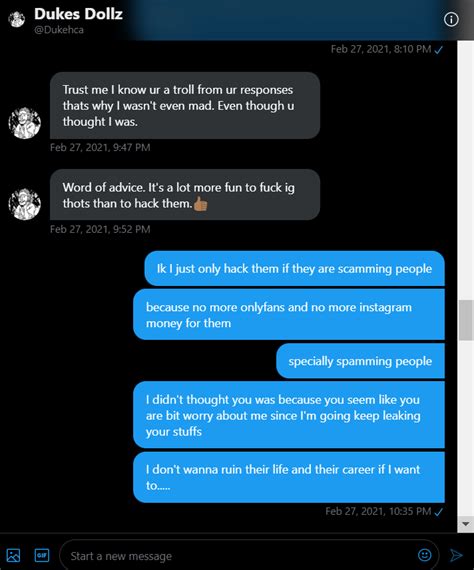Add photo or video icon
Image resolution: width=474 pixels, height=570 pixels.
(13, 555)
